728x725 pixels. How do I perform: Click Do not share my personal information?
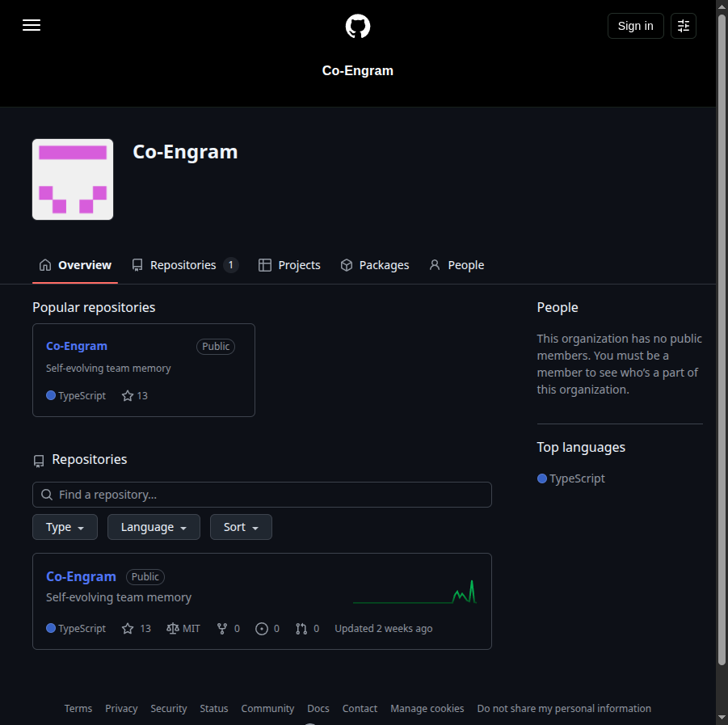(x=564, y=708)
